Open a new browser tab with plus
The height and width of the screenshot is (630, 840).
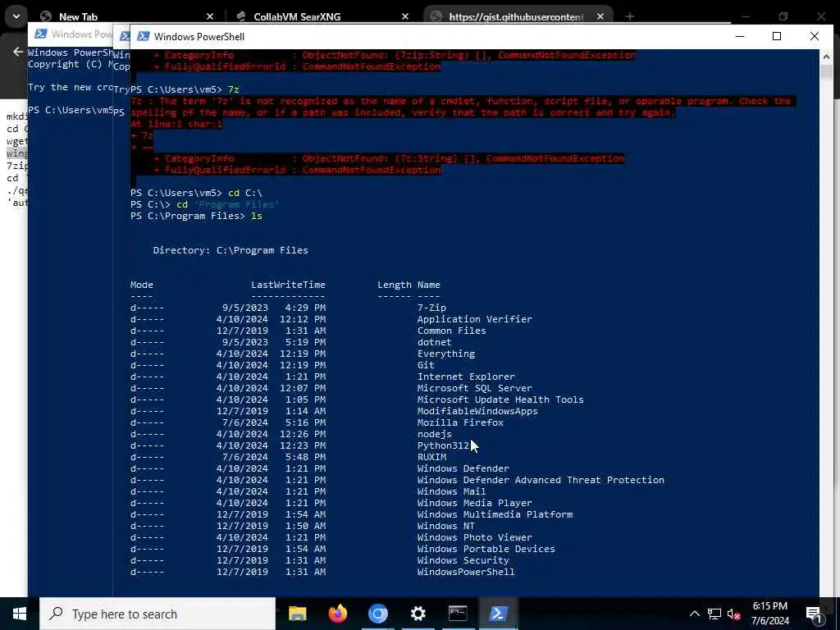coord(630,16)
